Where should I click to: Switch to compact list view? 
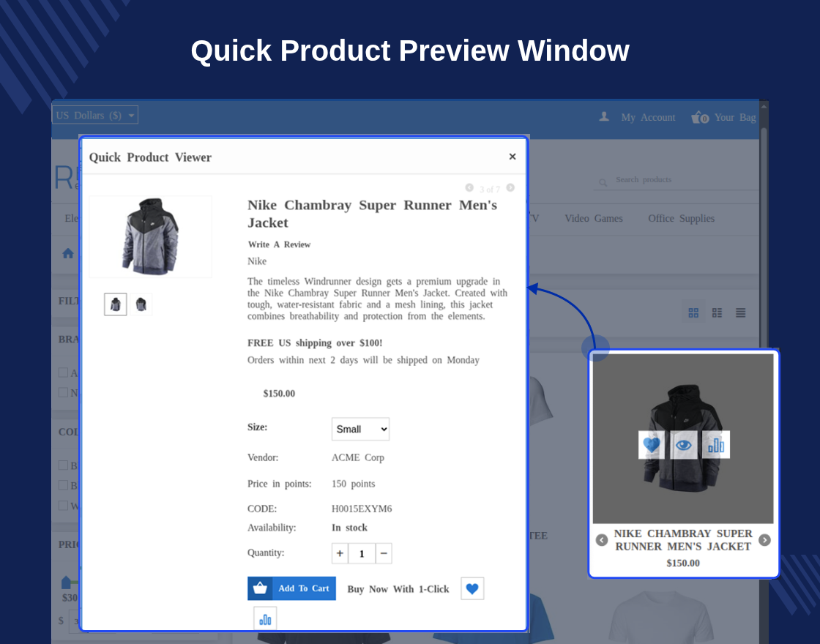click(740, 312)
